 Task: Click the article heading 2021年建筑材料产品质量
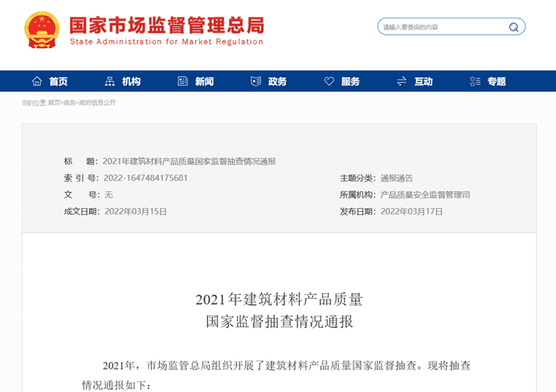[x=279, y=300]
